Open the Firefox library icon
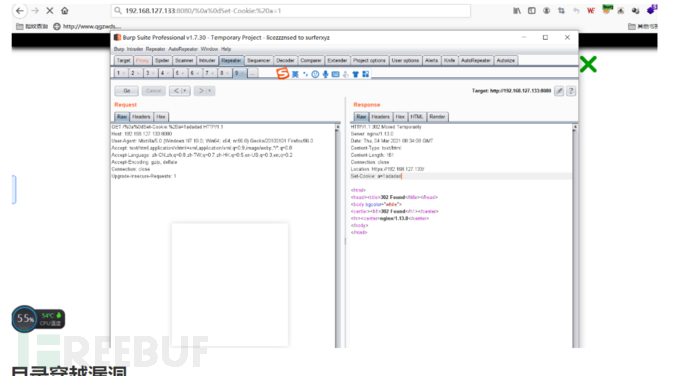Image resolution: width=690 pixels, height=376 pixels. pyautogui.click(x=517, y=11)
